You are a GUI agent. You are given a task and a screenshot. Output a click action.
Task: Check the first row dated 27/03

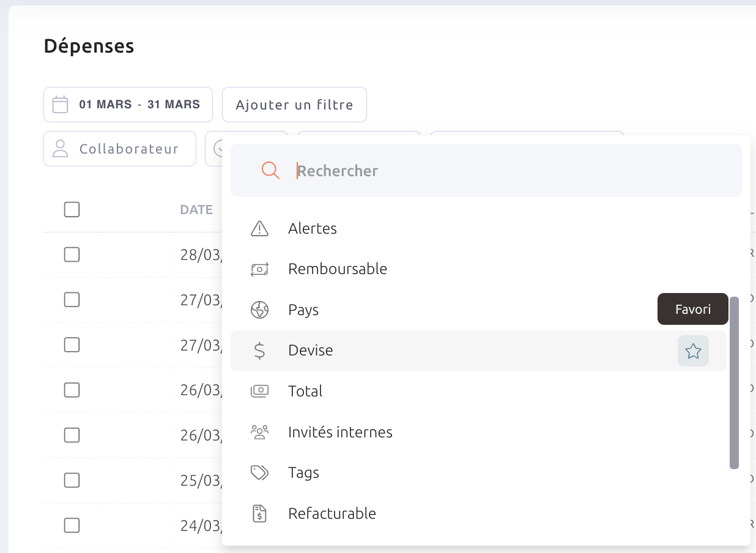click(72, 300)
